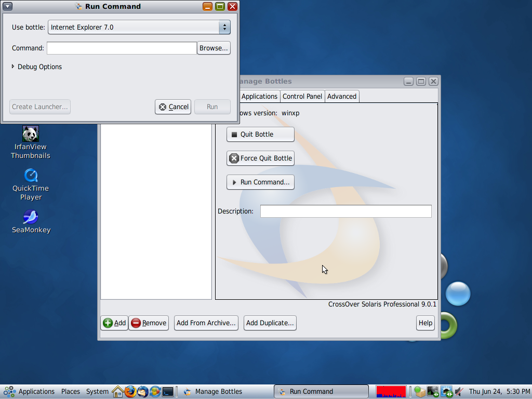Screen dimensions: 532x399
Task: Click the winxp Windows version value
Action: [x=290, y=113]
